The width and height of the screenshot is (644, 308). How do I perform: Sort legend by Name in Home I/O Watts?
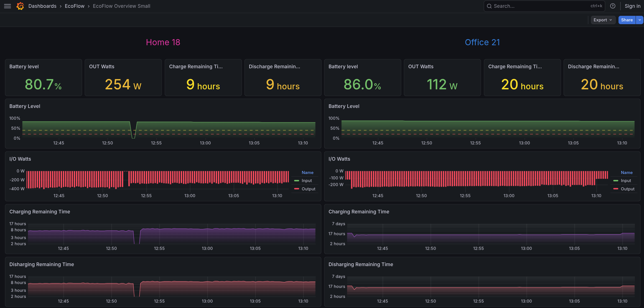pos(307,173)
